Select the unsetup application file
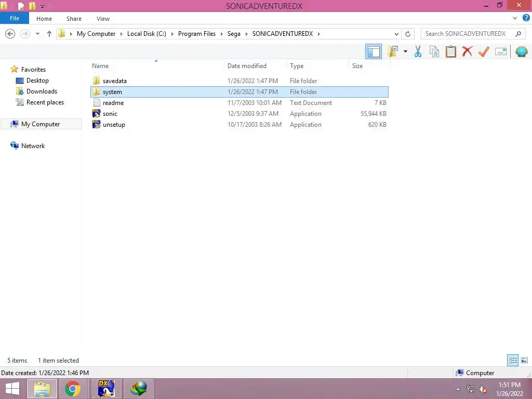Image resolution: width=532 pixels, height=399 pixels. click(239, 125)
